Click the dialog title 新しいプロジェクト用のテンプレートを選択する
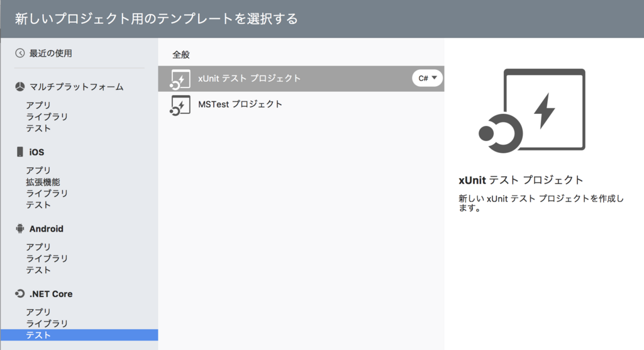The image size is (644, 350). [x=157, y=19]
